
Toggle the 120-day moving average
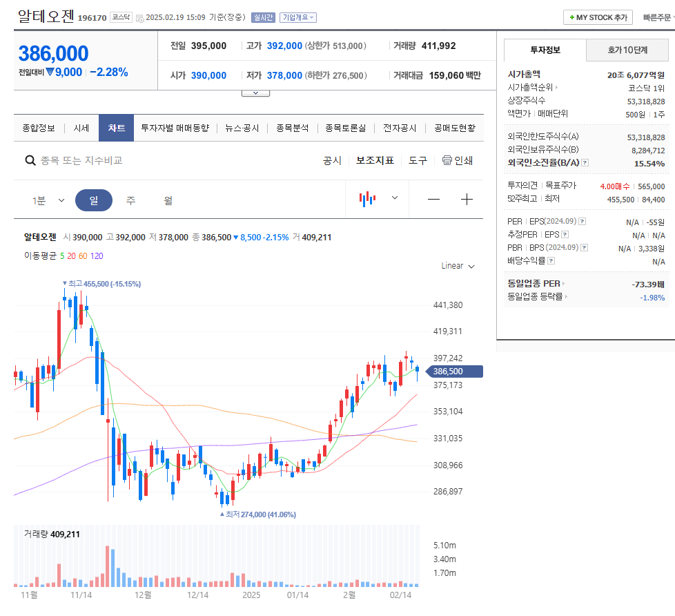click(97, 256)
